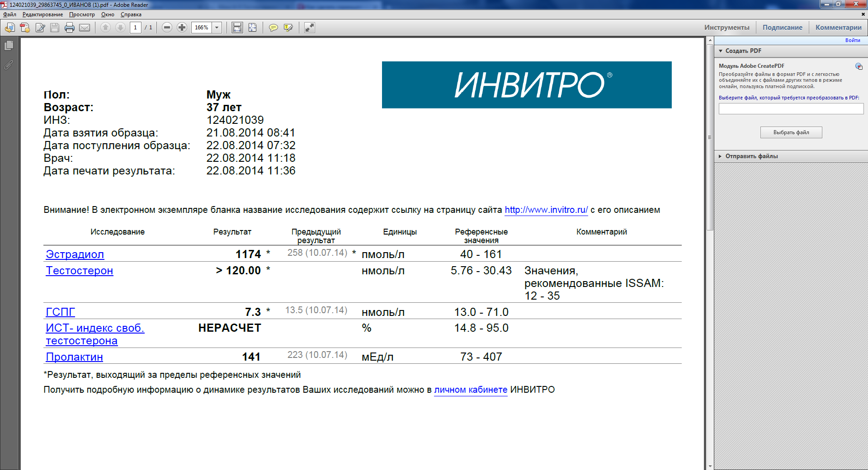Image resolution: width=868 pixels, height=470 pixels.
Task: Click the ИНВИТРО logo banner
Action: tap(527, 85)
